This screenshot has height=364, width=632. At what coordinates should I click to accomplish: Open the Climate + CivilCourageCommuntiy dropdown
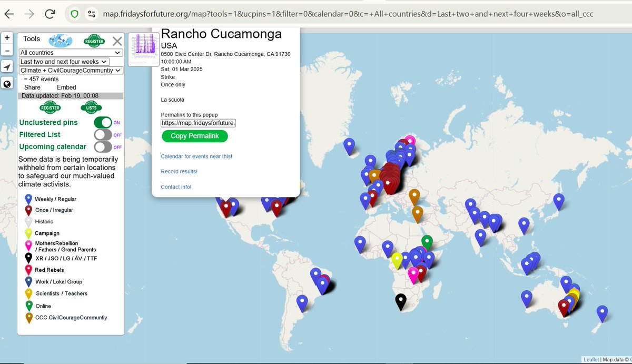tap(71, 70)
